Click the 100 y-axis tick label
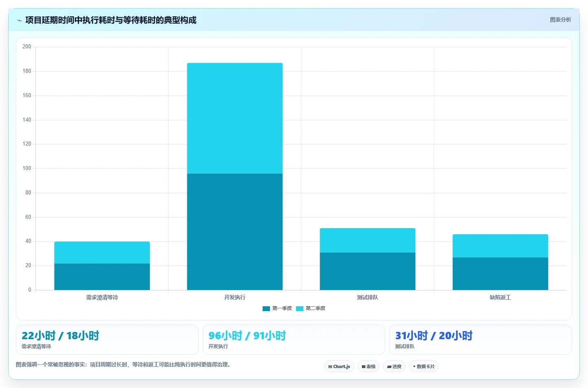Screen dimensions: 588x388 click(27, 168)
